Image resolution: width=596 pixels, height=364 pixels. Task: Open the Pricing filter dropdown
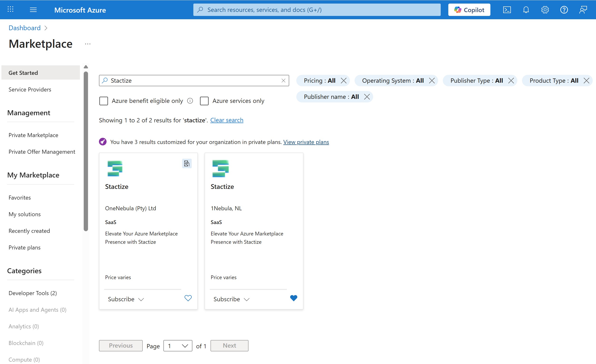[319, 81]
